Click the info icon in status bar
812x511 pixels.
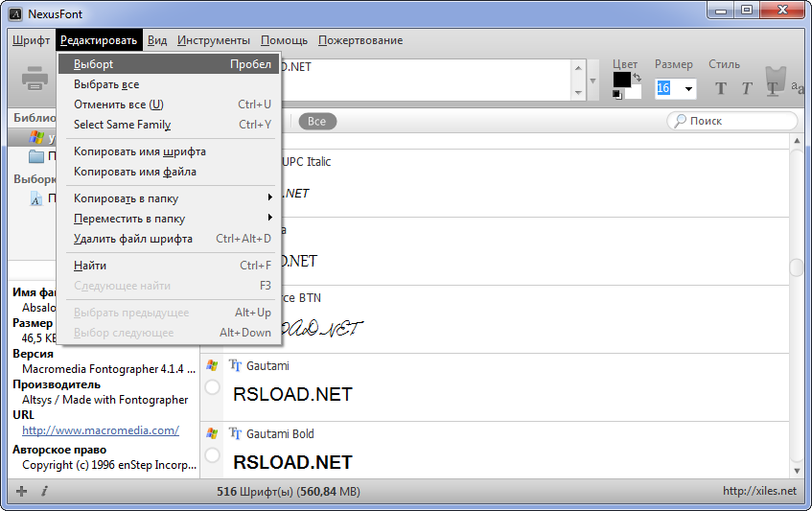(44, 491)
